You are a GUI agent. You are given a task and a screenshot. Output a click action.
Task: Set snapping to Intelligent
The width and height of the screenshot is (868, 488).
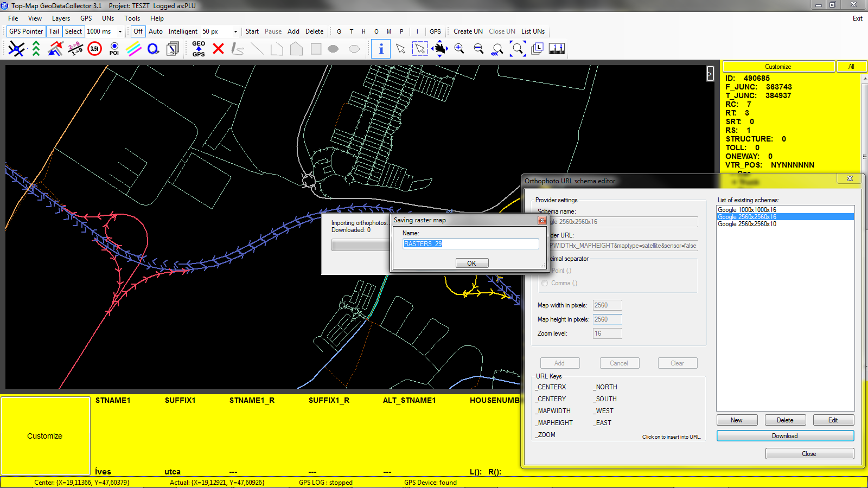pyautogui.click(x=183, y=31)
